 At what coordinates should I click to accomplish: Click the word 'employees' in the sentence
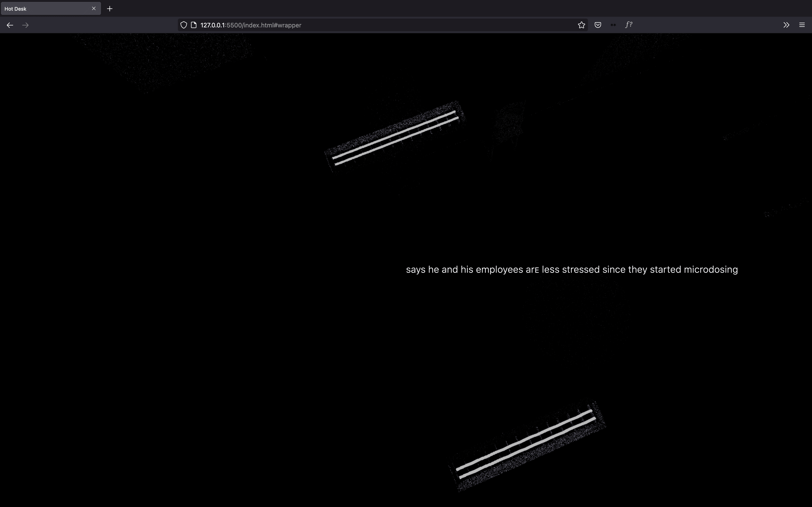(499, 270)
